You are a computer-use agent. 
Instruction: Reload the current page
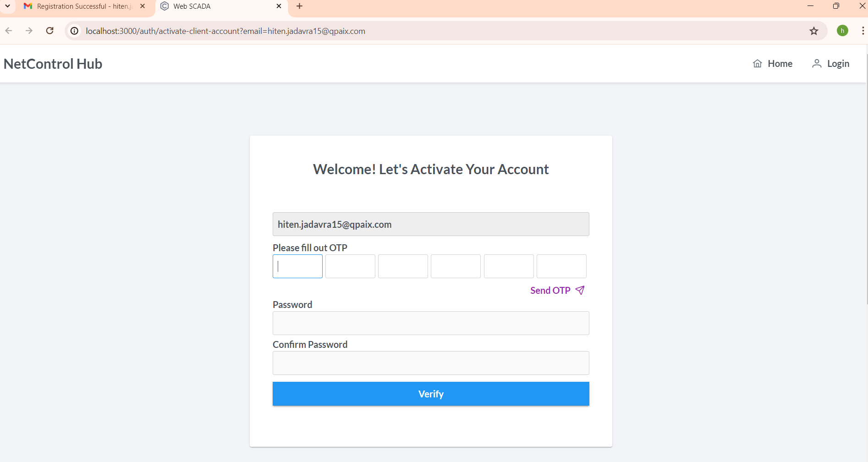50,31
